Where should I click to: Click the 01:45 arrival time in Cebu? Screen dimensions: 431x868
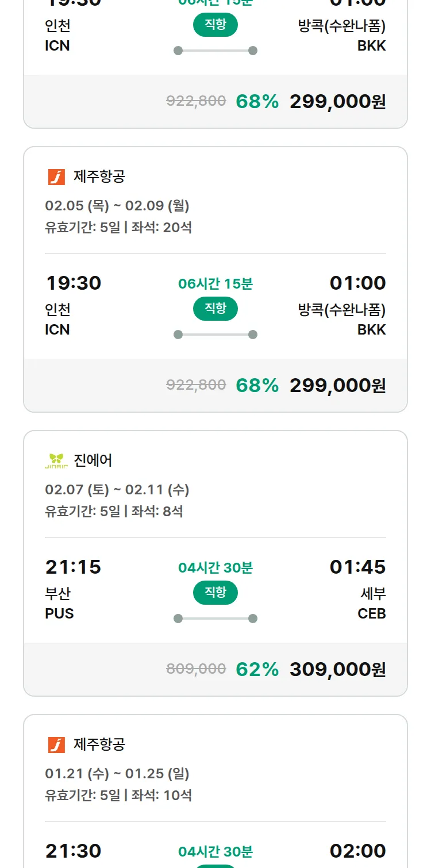coord(357,567)
